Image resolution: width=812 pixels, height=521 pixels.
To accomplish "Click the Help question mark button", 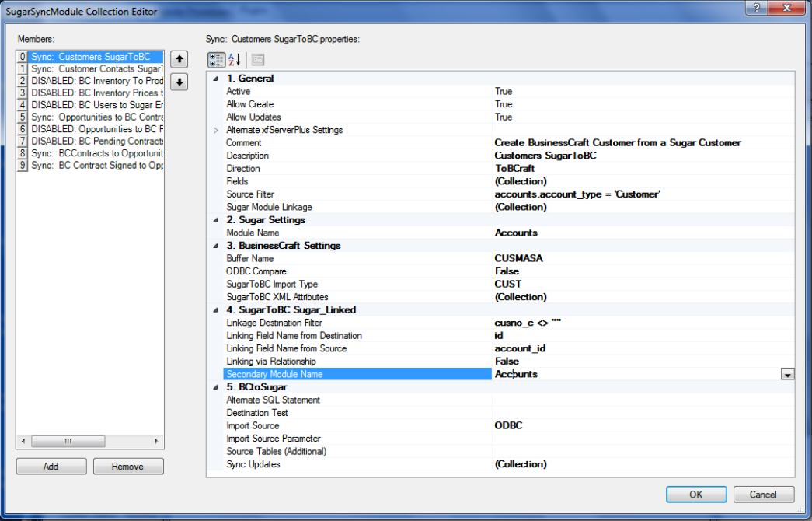I will click(x=757, y=8).
